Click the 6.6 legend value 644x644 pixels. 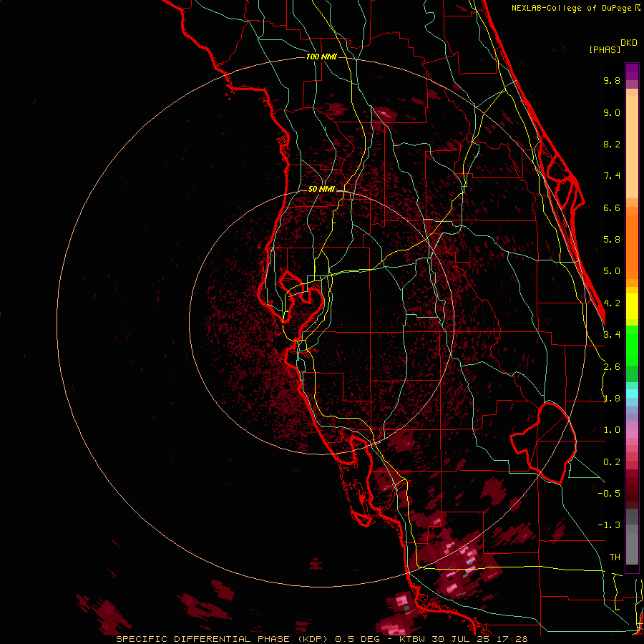612,208
